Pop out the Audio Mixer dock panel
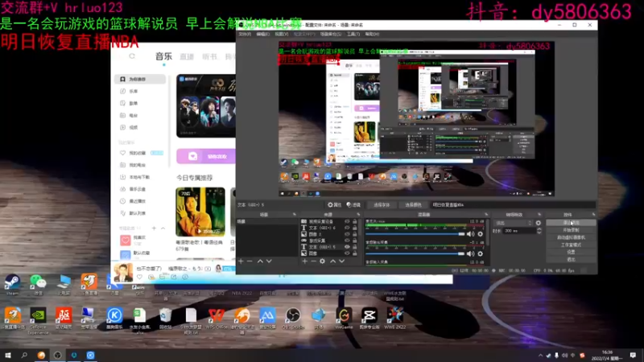644x362 pixels. pyautogui.click(x=486, y=215)
